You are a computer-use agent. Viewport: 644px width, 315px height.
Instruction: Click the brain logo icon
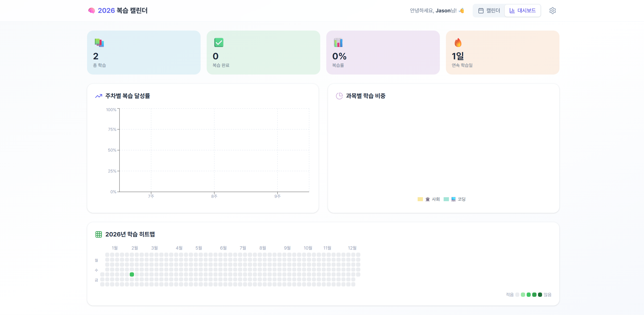[92, 11]
